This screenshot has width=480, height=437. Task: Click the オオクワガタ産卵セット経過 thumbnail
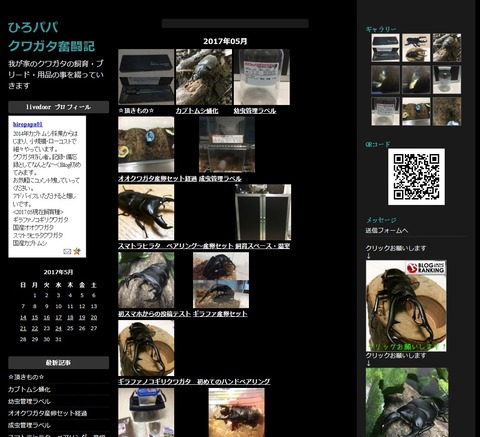point(146,144)
